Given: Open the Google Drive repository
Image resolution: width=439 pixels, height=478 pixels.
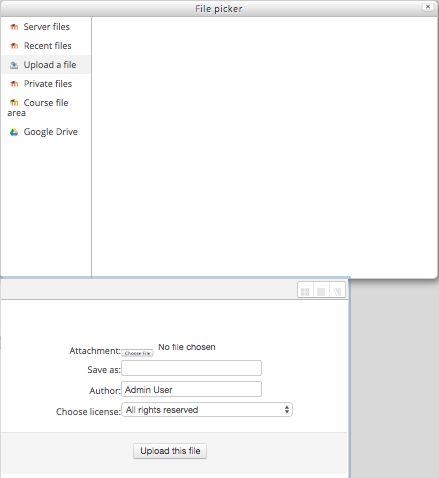Looking at the screenshot, I should 46,132.
